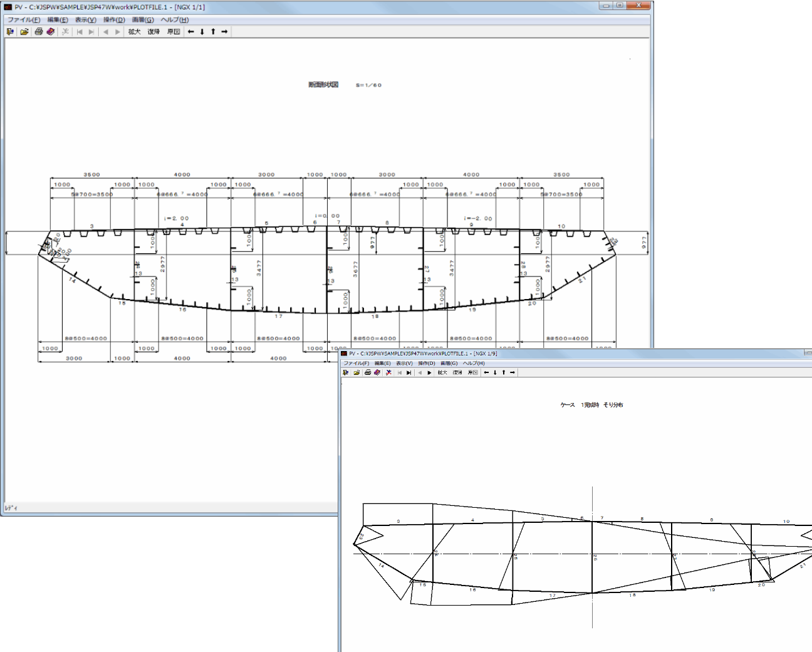
Task: Click the open file folder icon in the upper window
Action: pyautogui.click(x=24, y=31)
